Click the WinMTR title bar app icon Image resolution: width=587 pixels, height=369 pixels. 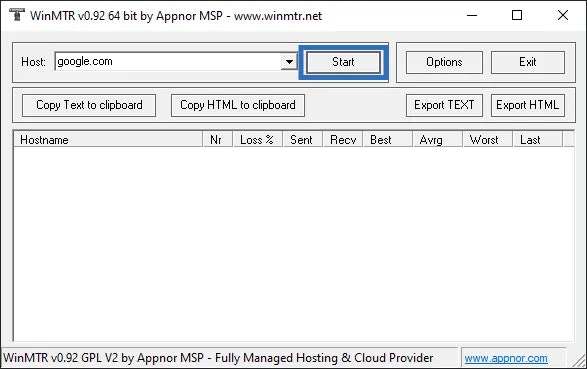click(16, 15)
